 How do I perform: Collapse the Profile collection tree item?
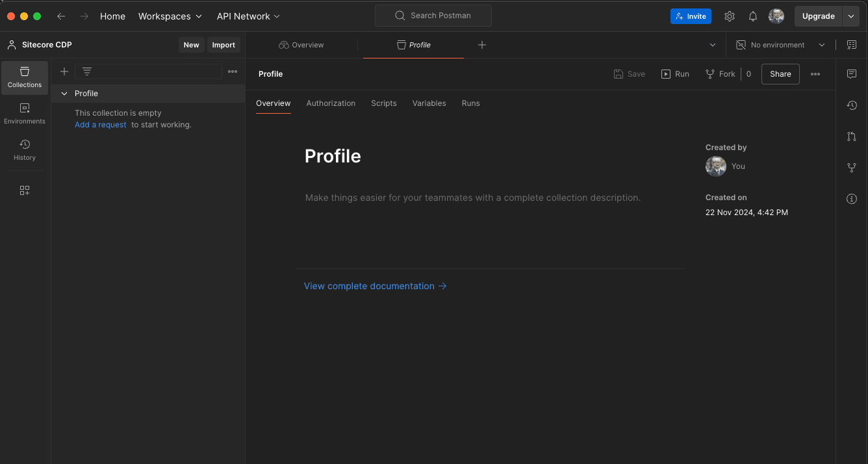(64, 94)
